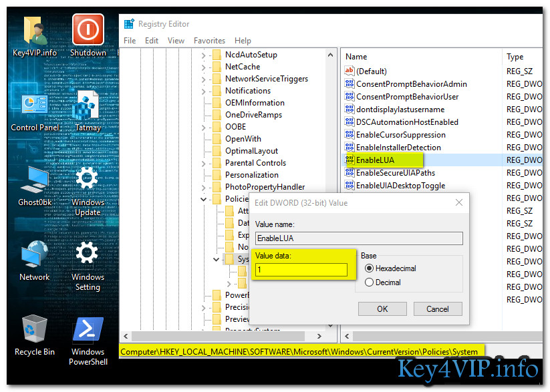Click the NcdAutoSetup folder icon
Viewport: 550px width, 392px height.
point(217,55)
